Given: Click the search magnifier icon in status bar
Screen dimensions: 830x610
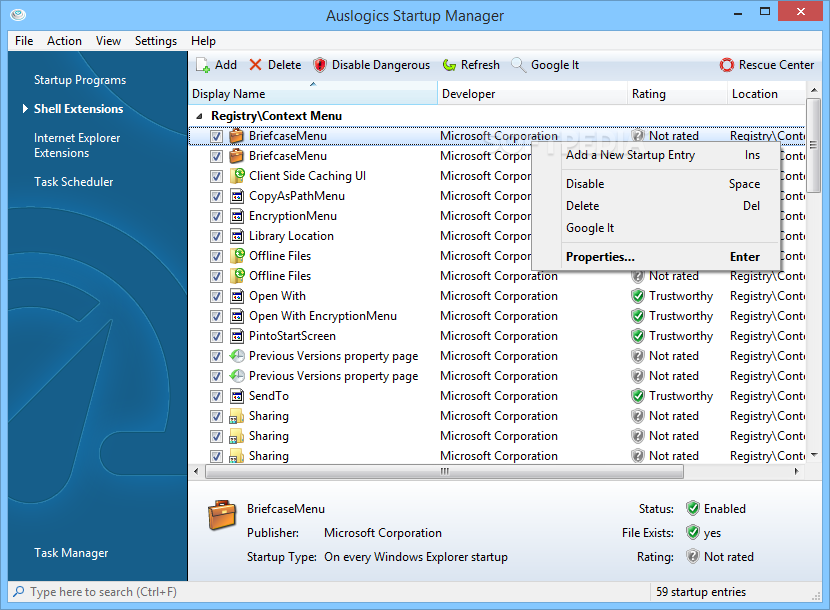Looking at the screenshot, I should 19,591.
